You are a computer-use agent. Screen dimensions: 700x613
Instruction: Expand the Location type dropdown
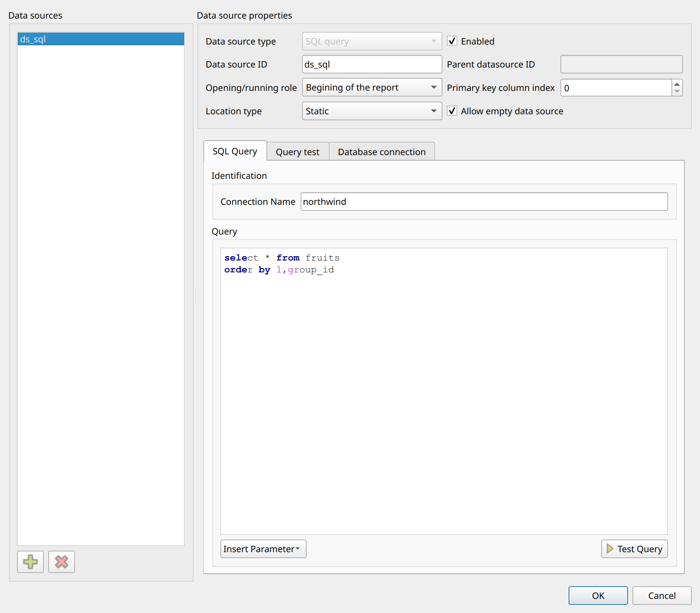click(x=372, y=111)
